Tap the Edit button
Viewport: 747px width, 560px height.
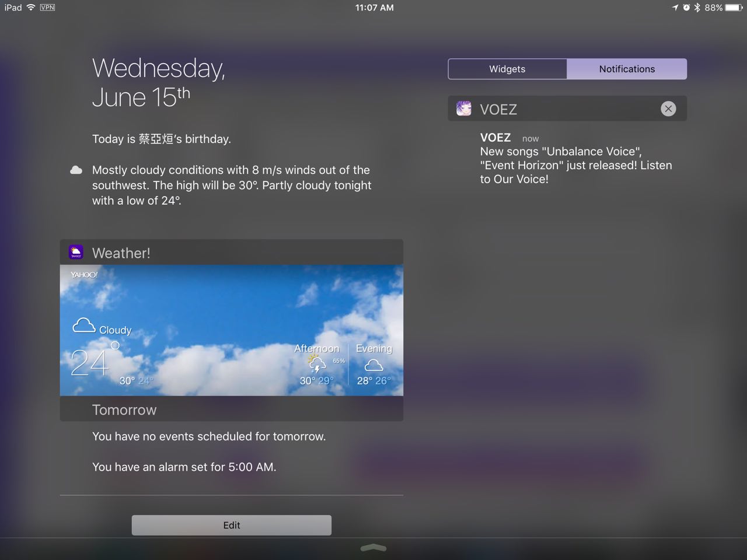coord(232,525)
